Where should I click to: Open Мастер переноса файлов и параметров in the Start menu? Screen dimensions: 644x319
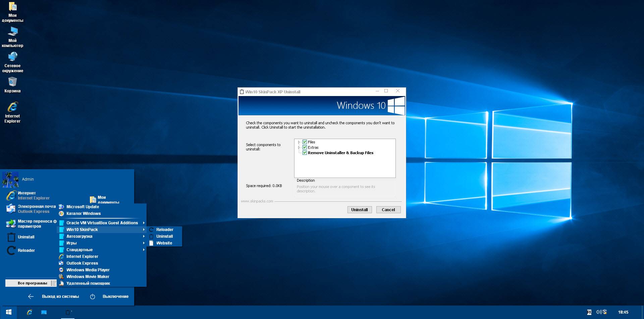[31, 224]
